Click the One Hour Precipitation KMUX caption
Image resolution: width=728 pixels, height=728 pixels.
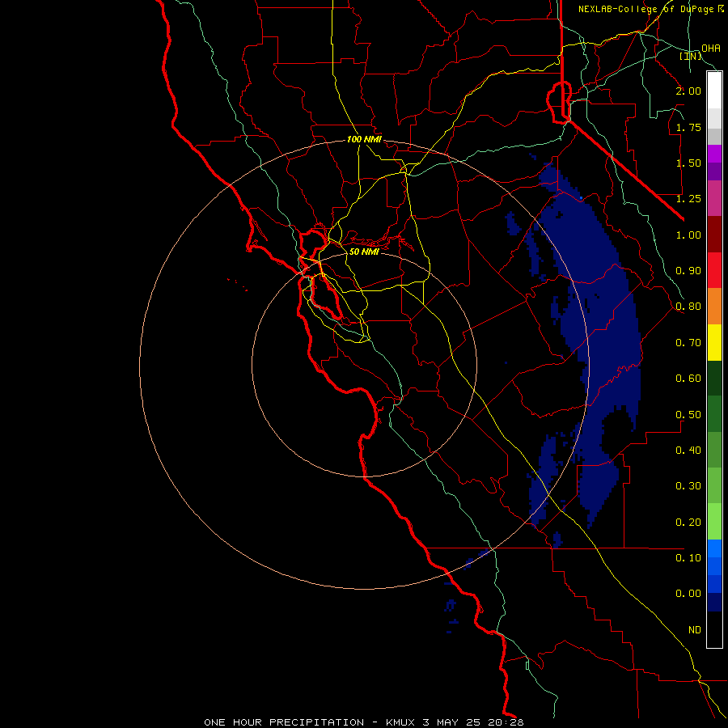point(363,722)
